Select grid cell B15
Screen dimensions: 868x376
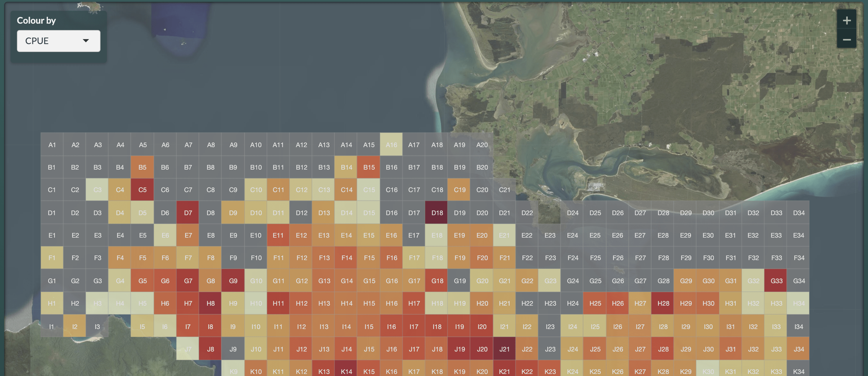click(x=369, y=167)
